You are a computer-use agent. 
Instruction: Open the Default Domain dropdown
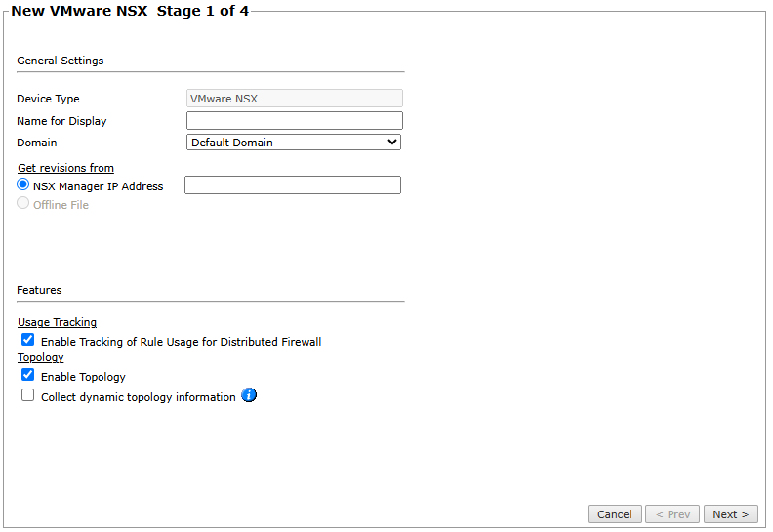coord(294,143)
